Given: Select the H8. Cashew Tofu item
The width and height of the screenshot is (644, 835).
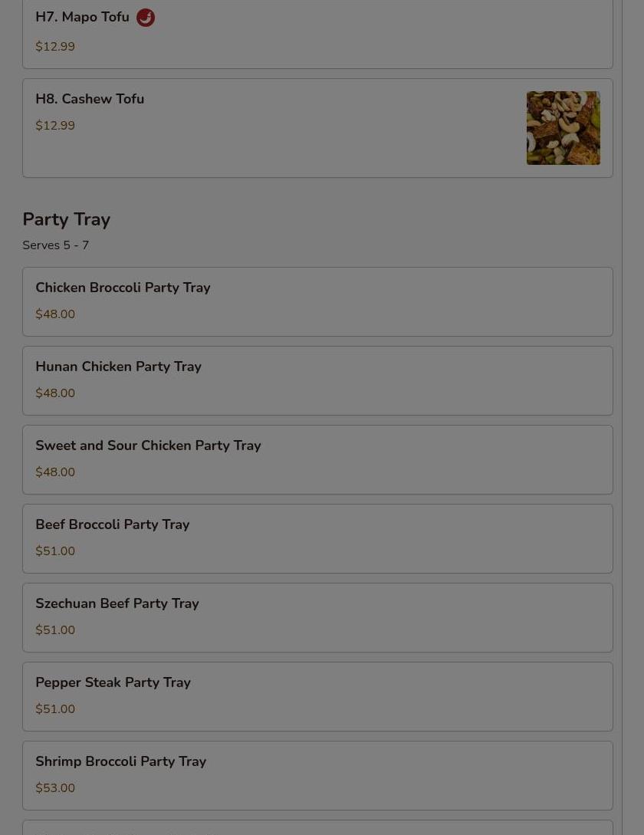Looking at the screenshot, I should [90, 99].
